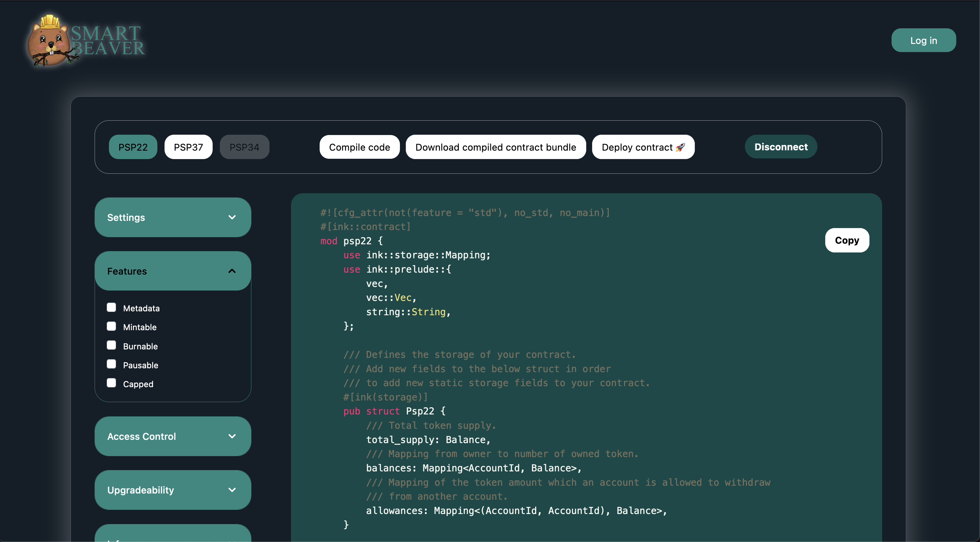This screenshot has width=980, height=542.
Task: Click the Settings panel chevron icon
Action: [x=232, y=217]
